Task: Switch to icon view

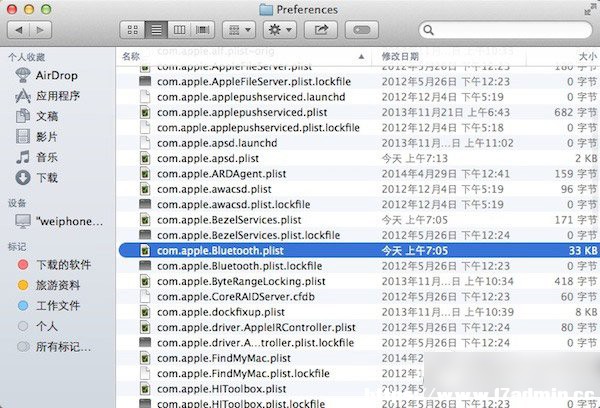Action: point(132,30)
